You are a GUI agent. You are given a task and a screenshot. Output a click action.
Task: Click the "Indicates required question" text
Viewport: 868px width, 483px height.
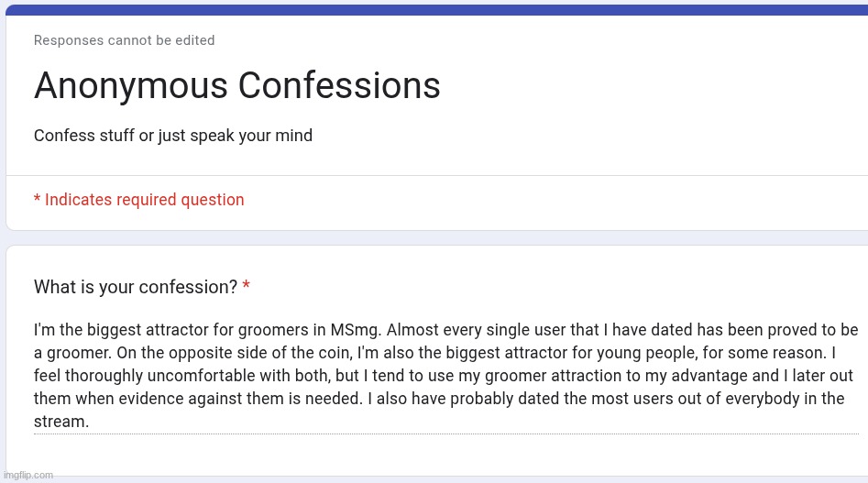[x=145, y=200]
